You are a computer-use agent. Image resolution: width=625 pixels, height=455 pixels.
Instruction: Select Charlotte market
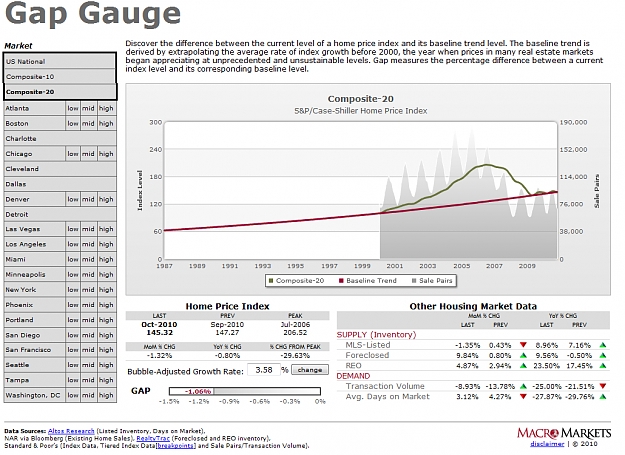tap(60, 139)
